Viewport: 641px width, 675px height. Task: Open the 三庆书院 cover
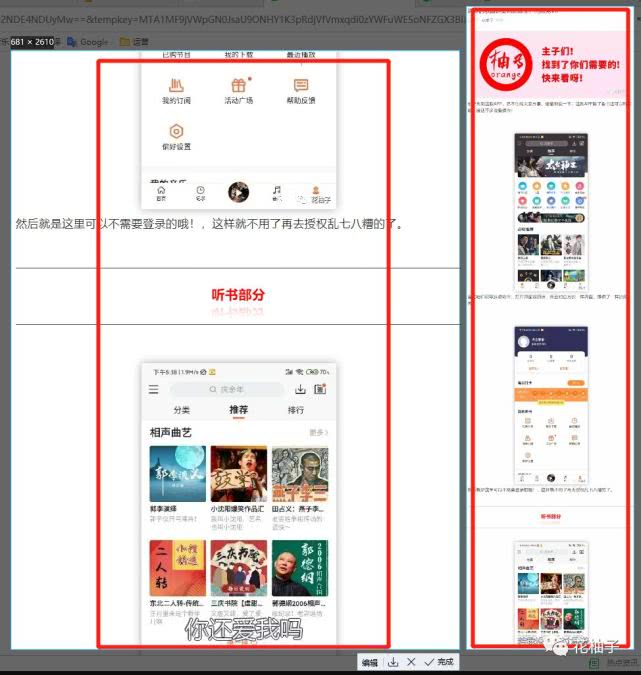click(238, 568)
